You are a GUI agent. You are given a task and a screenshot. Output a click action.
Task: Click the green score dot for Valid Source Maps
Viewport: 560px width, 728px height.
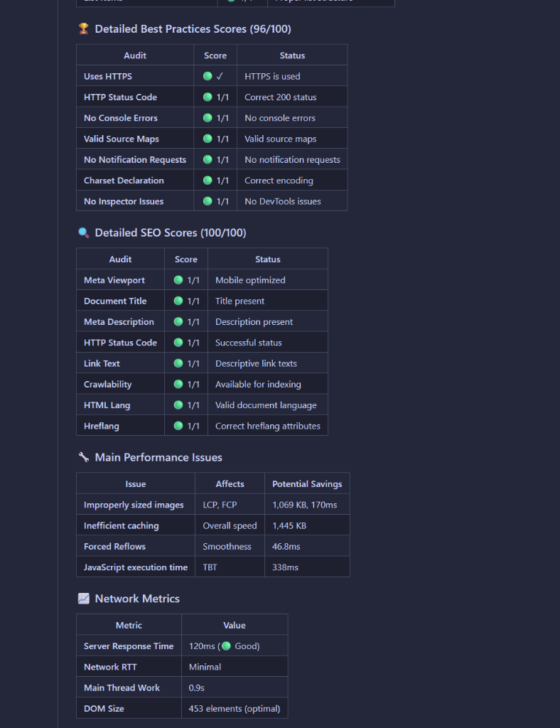click(x=208, y=139)
